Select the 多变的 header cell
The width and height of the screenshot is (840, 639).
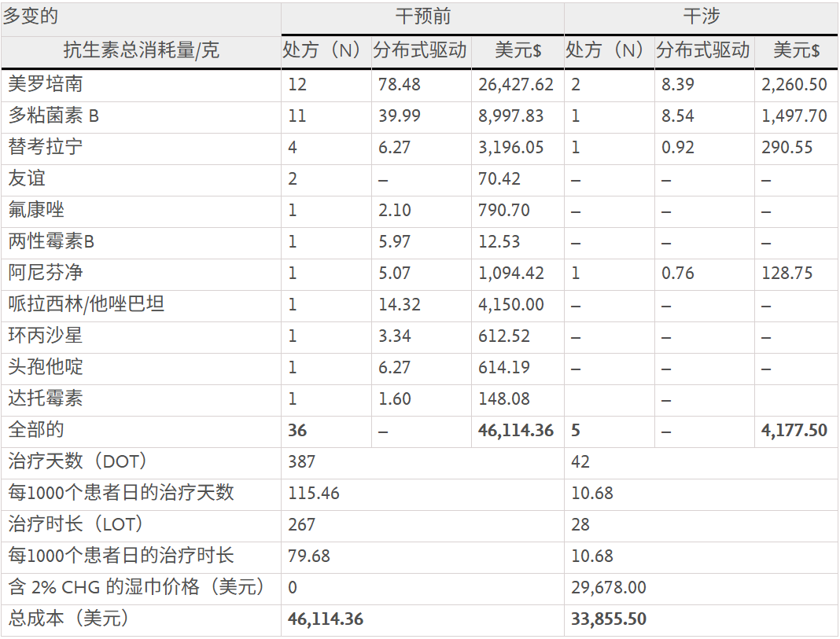point(31,17)
